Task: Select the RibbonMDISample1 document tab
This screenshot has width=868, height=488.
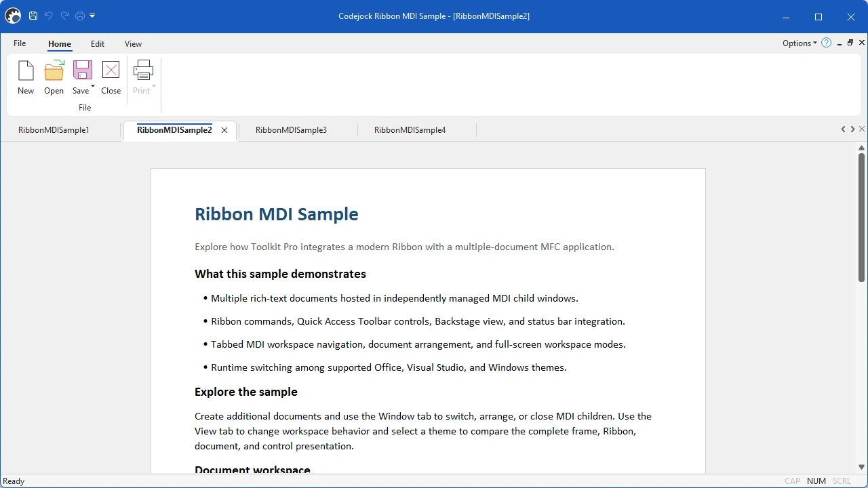Action: pyautogui.click(x=54, y=130)
